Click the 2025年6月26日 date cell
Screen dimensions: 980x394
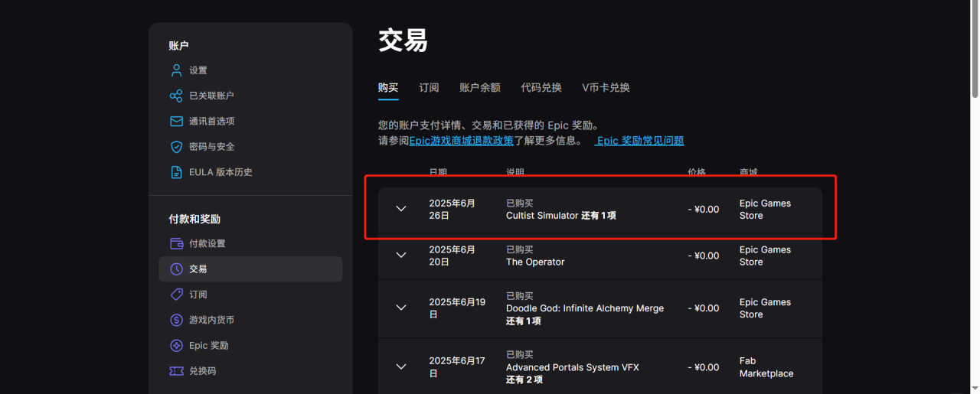click(x=452, y=210)
